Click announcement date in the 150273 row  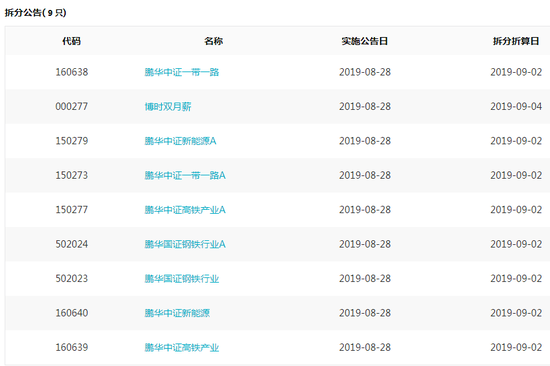365,175
